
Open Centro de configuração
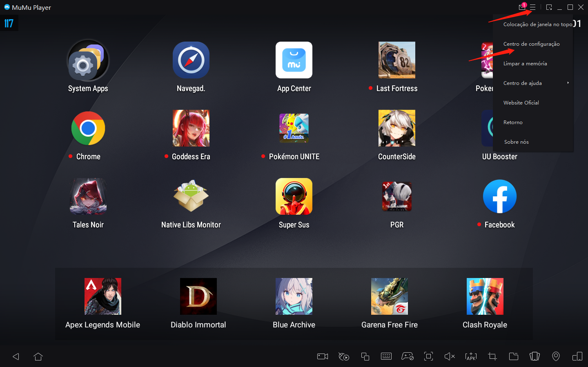click(x=531, y=44)
